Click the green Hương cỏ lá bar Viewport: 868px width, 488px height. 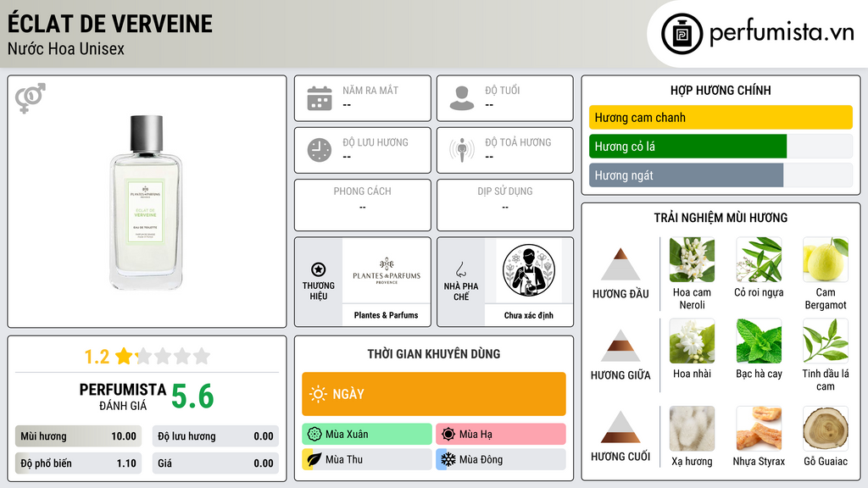[687, 147]
